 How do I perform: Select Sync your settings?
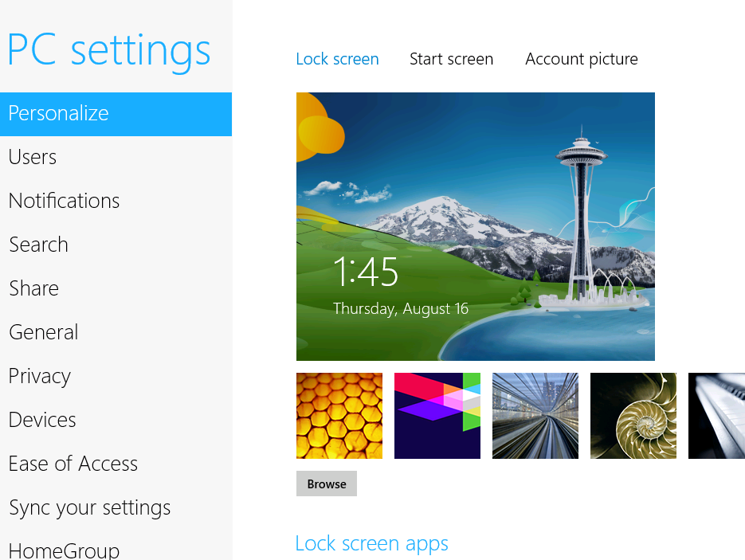89,507
